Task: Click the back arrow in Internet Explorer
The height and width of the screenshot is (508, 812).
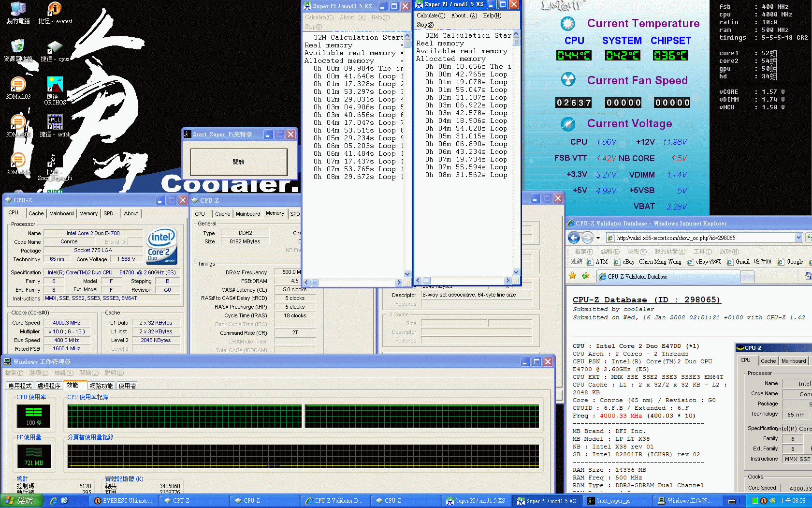Action: [x=574, y=238]
